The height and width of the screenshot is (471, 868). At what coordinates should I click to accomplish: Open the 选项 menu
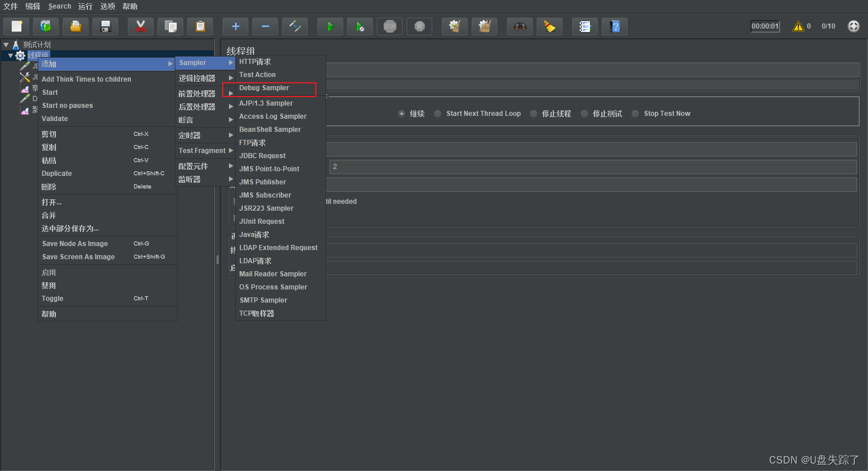[107, 6]
